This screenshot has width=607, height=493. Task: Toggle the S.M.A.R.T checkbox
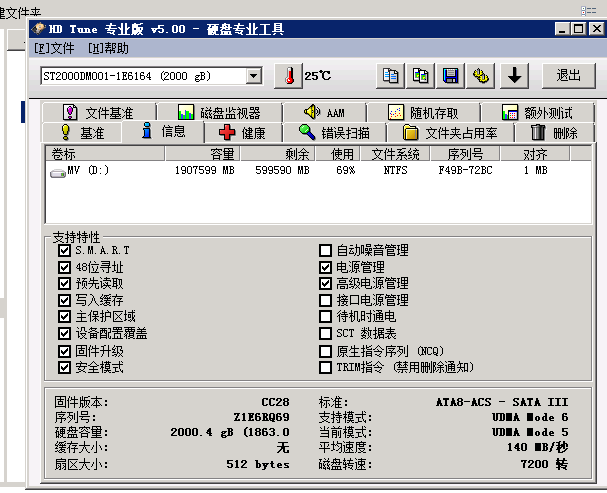pyautogui.click(x=64, y=250)
